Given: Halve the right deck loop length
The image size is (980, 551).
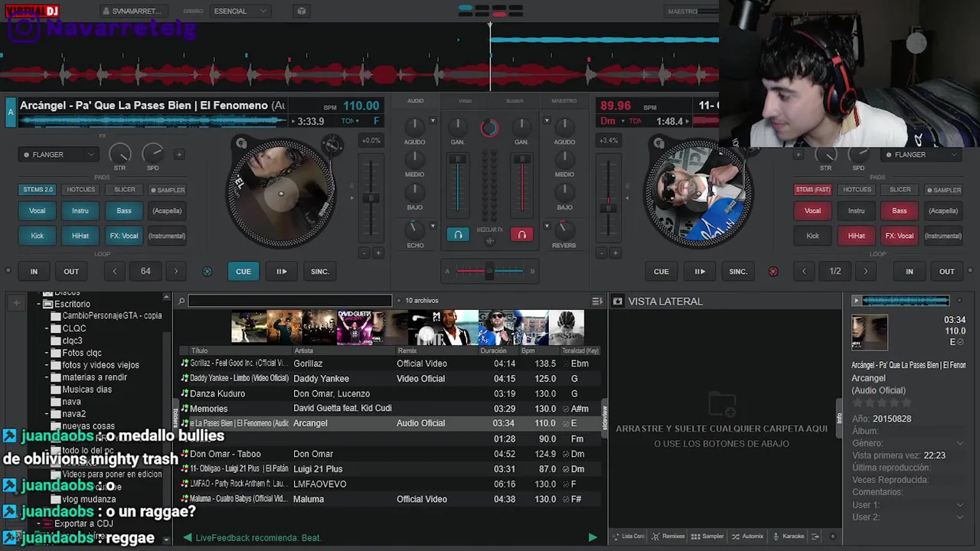Looking at the screenshot, I should [804, 271].
